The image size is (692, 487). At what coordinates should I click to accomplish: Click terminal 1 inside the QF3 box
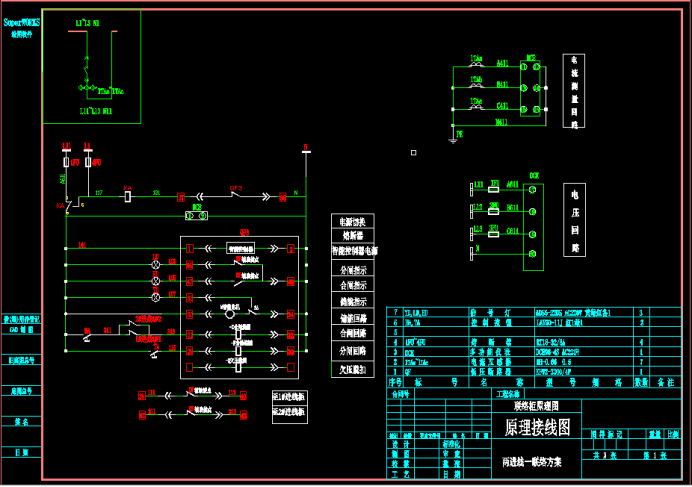[190, 249]
